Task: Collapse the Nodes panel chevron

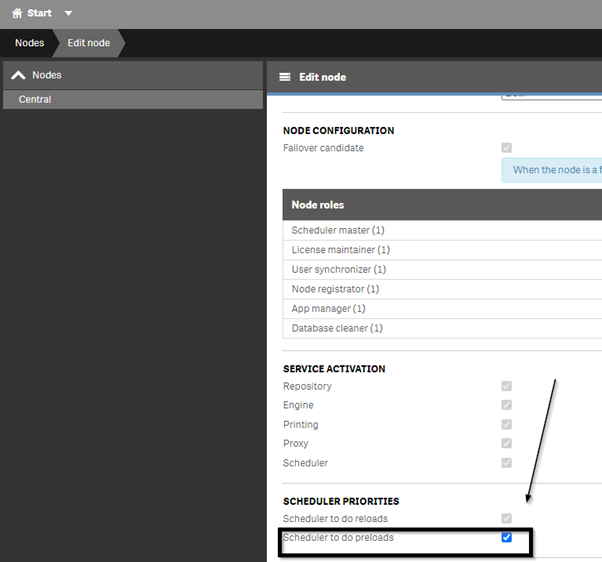Action: 18,75
